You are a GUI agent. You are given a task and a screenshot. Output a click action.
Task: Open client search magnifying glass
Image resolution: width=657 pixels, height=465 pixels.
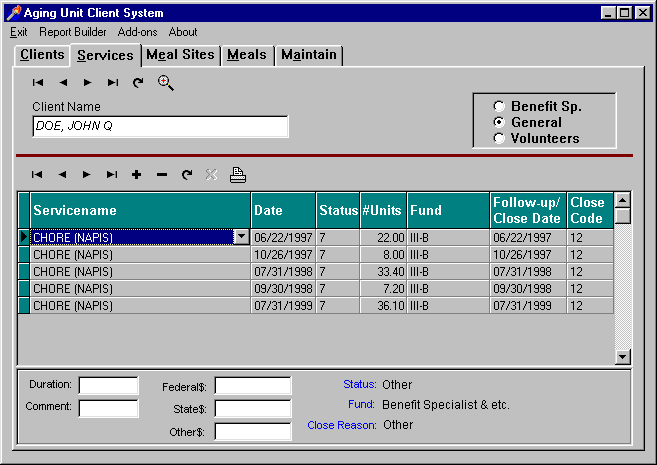pos(166,83)
